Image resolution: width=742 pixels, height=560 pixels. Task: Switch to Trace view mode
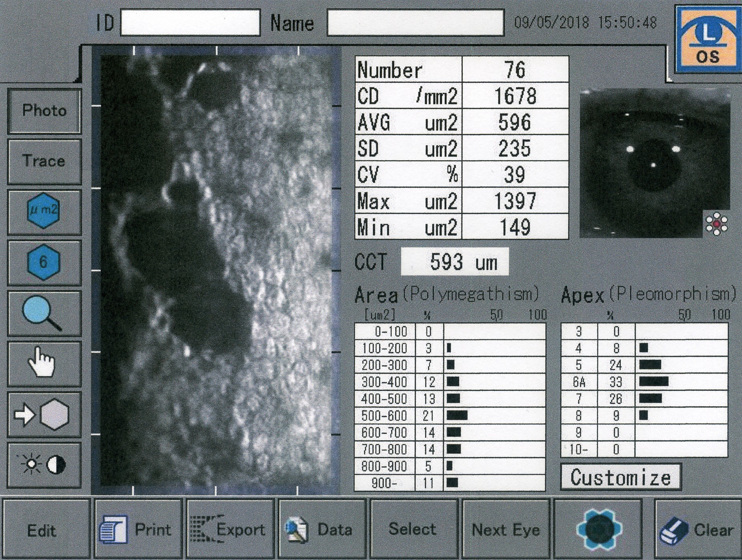44,161
